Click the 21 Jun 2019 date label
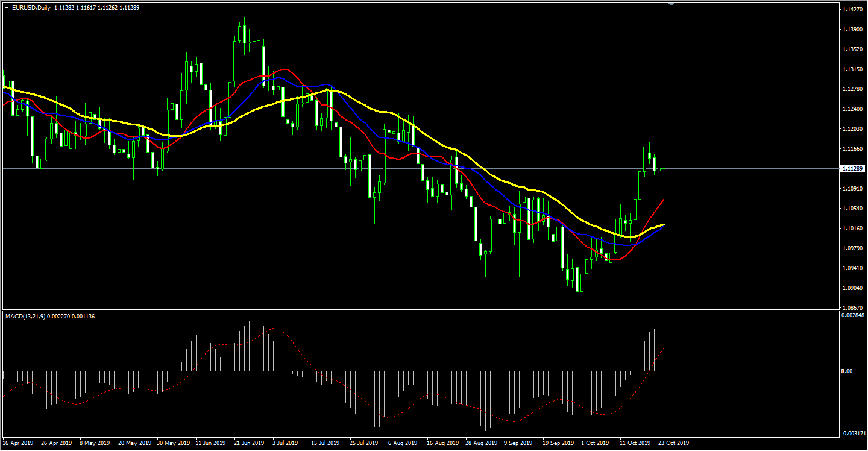 point(249,443)
